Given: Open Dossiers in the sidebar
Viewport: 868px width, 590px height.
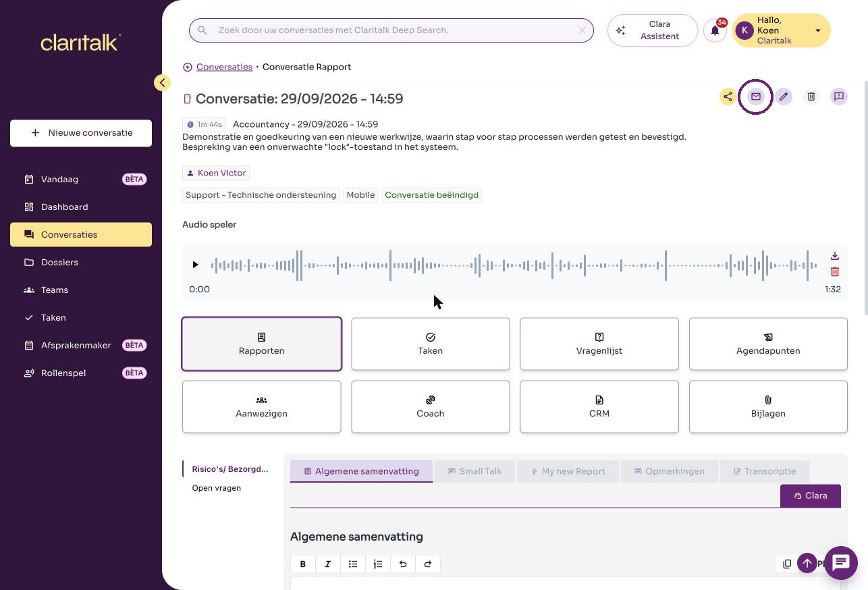Looking at the screenshot, I should tap(81, 263).
